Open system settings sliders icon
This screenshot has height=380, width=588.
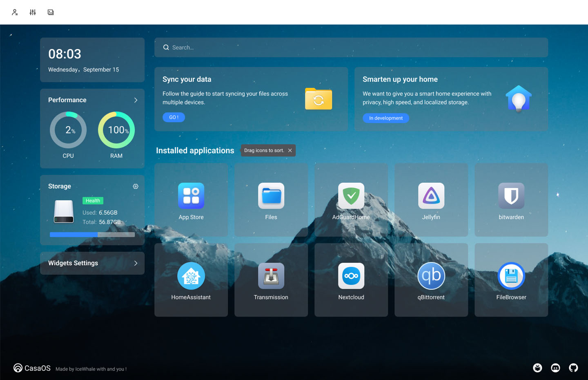[33, 12]
